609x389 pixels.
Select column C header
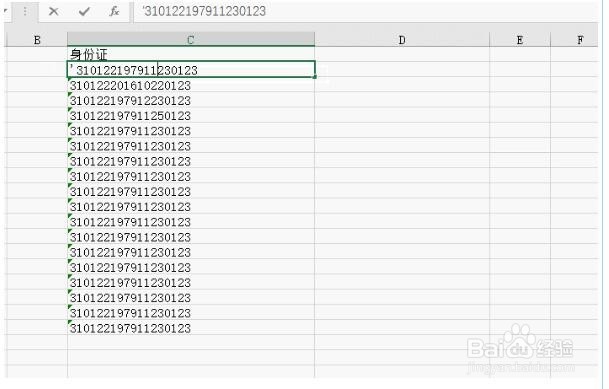pyautogui.click(x=191, y=40)
